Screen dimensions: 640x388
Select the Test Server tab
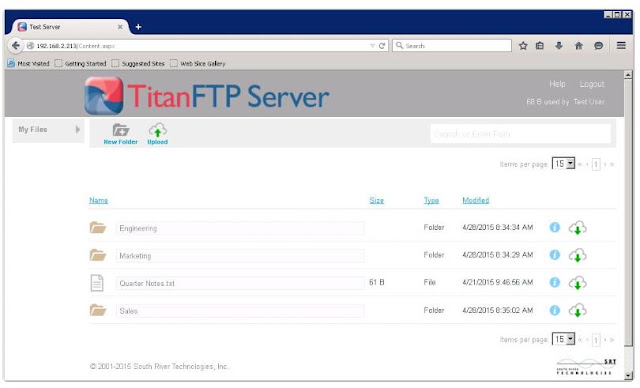coord(69,27)
